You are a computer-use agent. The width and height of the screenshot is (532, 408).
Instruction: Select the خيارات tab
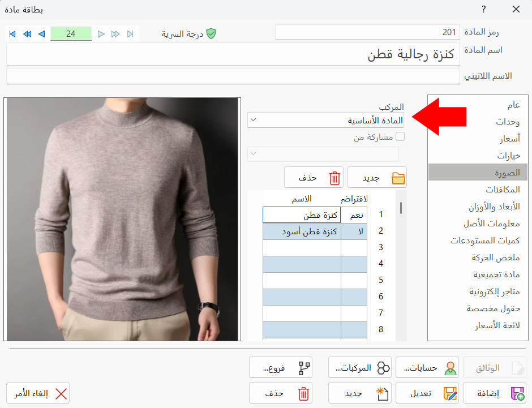478,156
